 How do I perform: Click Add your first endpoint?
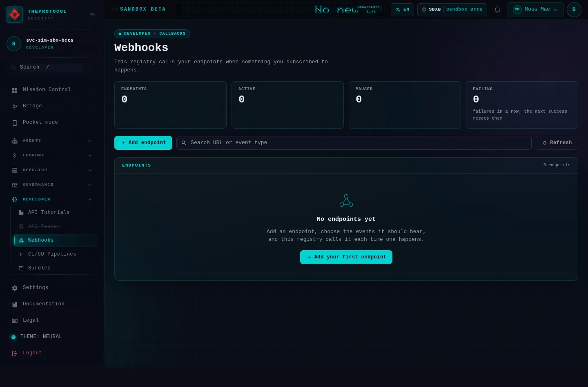[346, 257]
